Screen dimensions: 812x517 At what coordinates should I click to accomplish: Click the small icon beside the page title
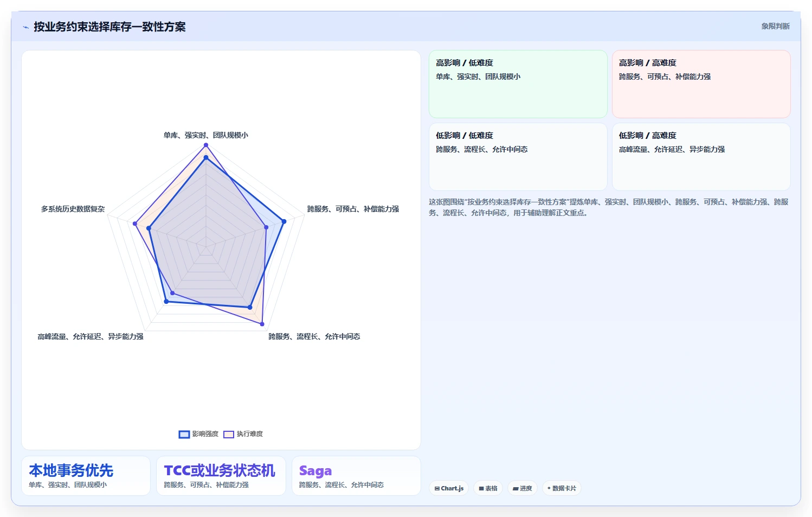click(x=25, y=27)
